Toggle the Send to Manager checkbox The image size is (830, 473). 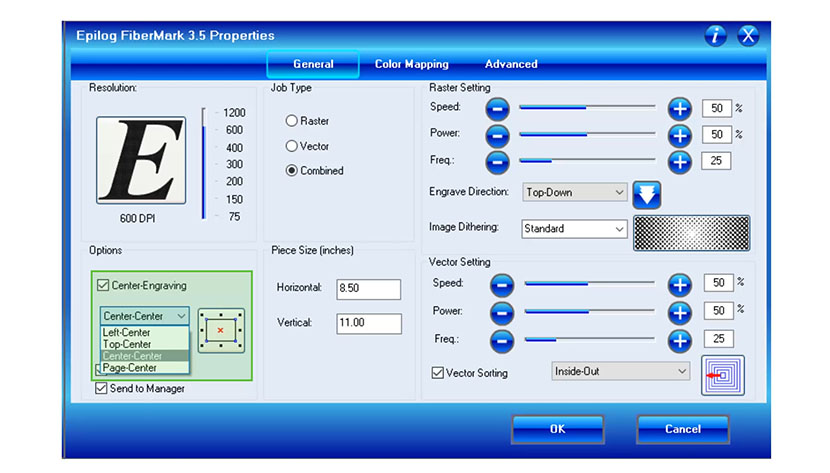click(x=101, y=388)
